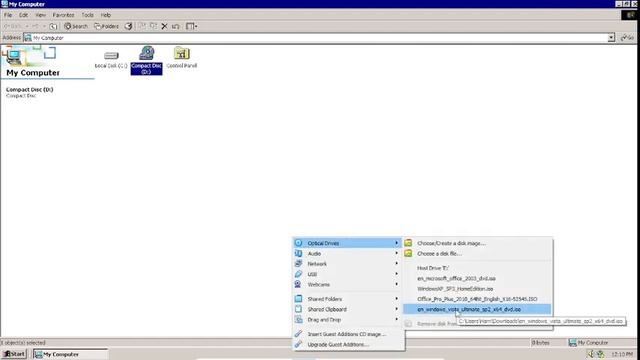Expand the USB submenu arrow
The height and width of the screenshot is (360, 640).
[x=396, y=274]
